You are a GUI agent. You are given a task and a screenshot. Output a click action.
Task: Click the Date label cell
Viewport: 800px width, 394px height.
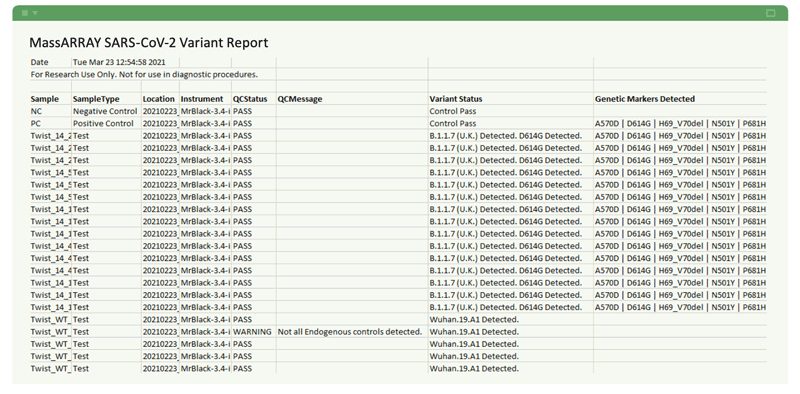coord(40,62)
